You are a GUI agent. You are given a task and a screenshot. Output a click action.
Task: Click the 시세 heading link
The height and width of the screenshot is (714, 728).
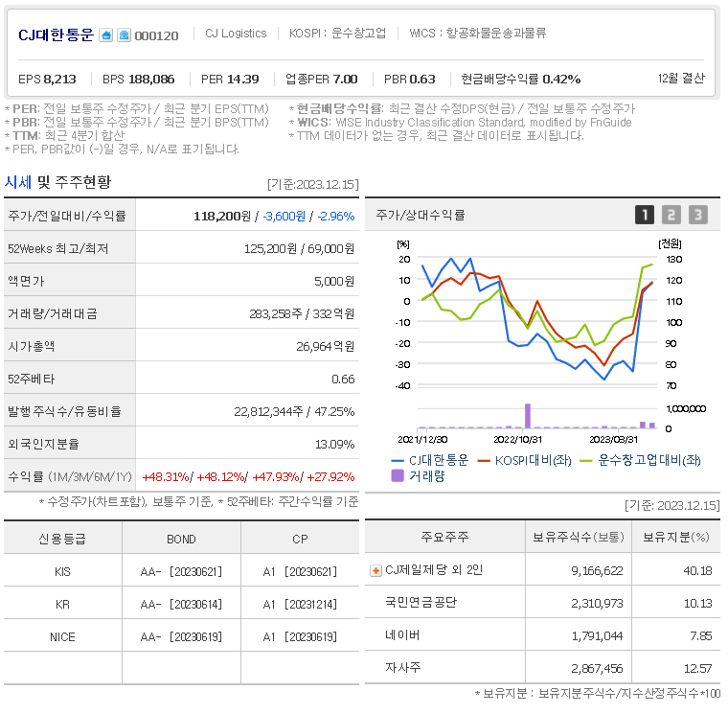click(x=17, y=182)
